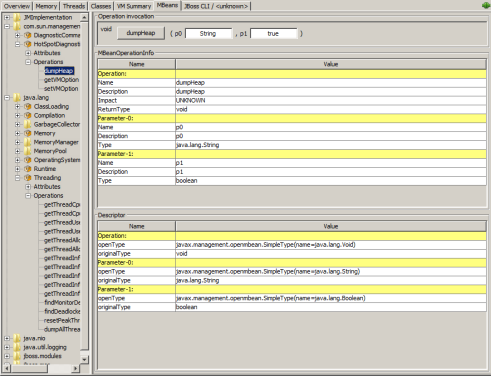Collapse the Threading node
The height and width of the screenshot is (376, 491).
(17, 178)
